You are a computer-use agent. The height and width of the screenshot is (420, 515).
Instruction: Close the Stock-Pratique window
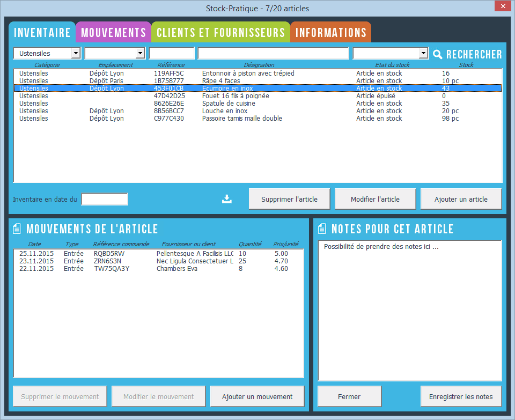[503, 6]
